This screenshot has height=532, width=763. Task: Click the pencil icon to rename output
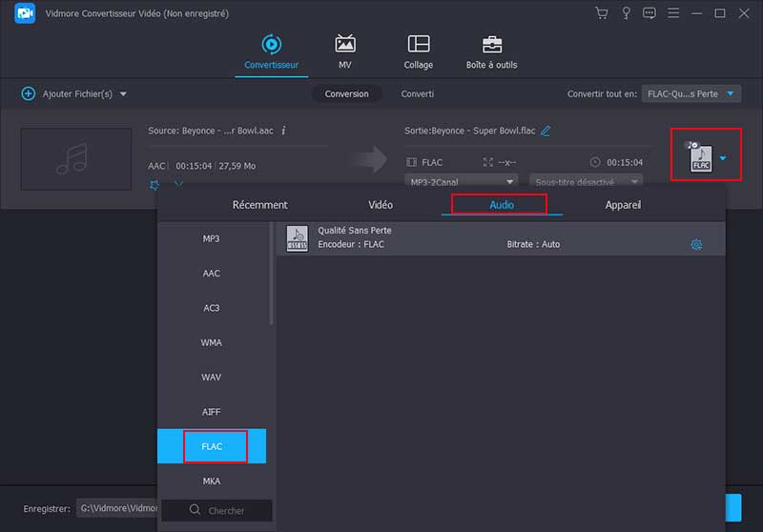click(x=546, y=131)
